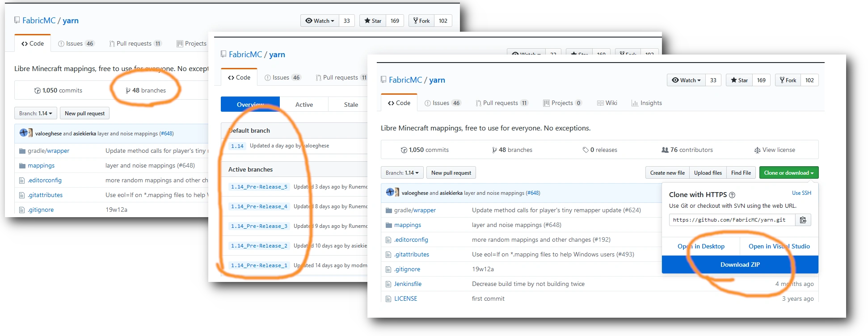Image resolution: width=868 pixels, height=336 pixels.
Task: Select the Code tab in the front window
Action: (x=399, y=103)
